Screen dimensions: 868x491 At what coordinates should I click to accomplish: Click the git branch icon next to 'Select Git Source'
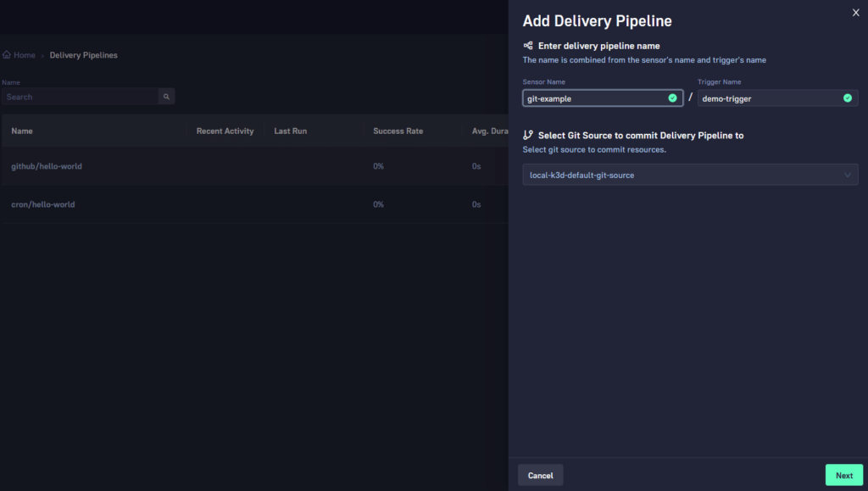[527, 135]
